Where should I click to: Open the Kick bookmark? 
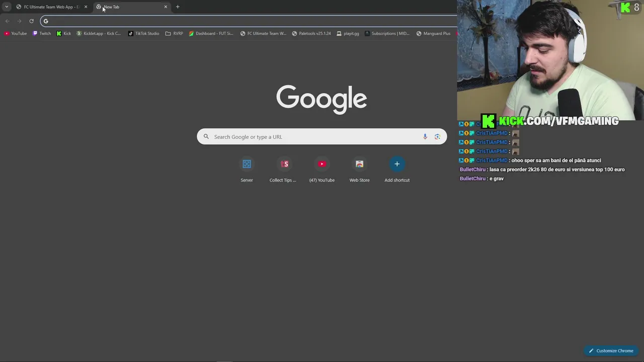click(64, 34)
